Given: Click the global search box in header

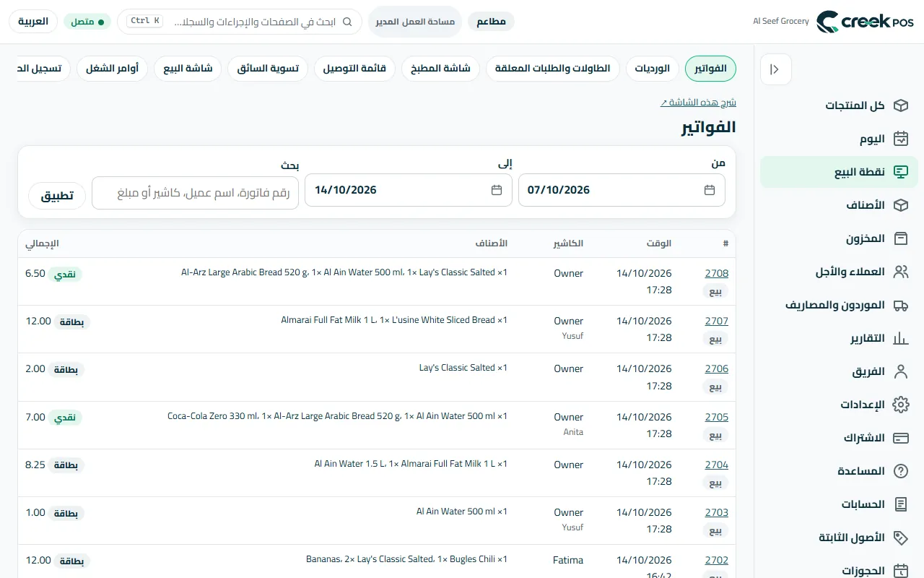Looking at the screenshot, I should coord(240,22).
